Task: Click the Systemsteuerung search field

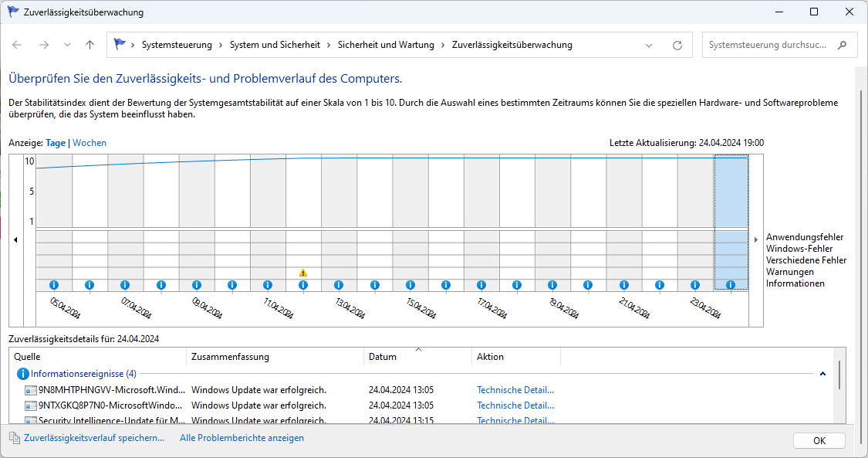Action: [768, 46]
